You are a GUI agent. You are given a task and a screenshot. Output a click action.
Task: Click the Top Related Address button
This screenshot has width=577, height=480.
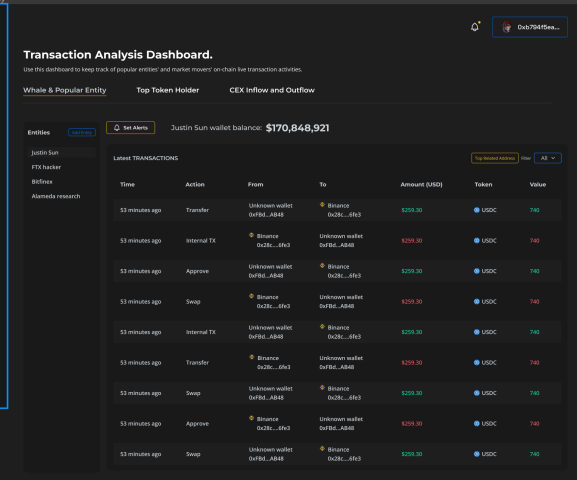click(495, 158)
